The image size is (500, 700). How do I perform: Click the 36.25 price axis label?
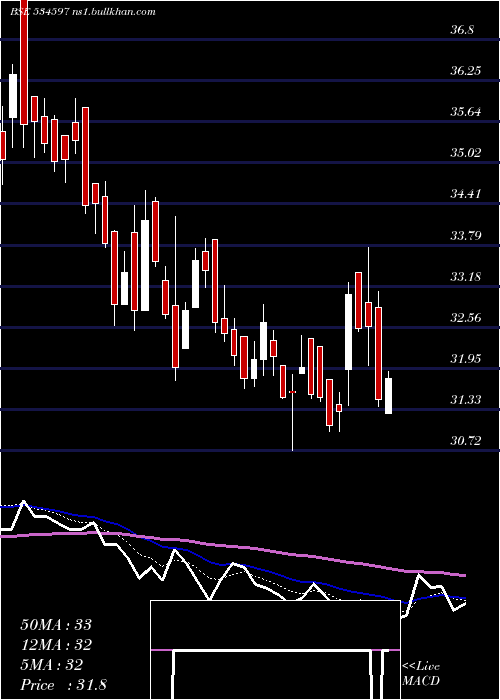click(x=465, y=71)
